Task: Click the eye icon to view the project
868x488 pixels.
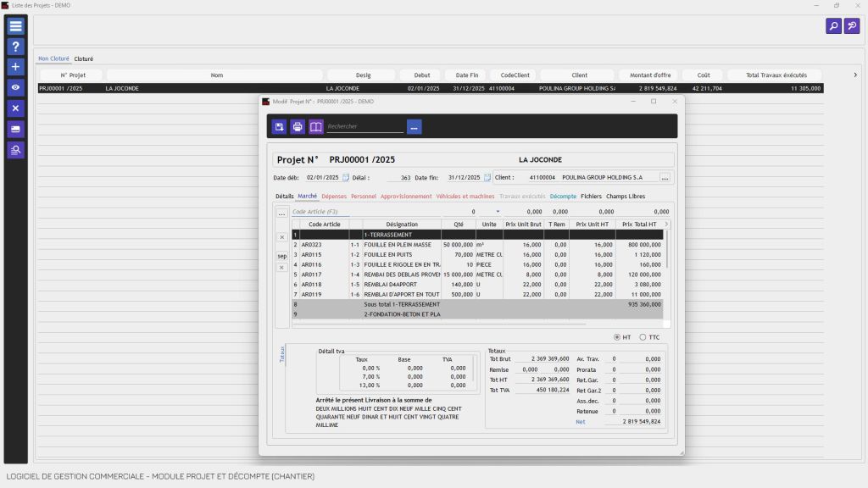Action: (x=15, y=87)
